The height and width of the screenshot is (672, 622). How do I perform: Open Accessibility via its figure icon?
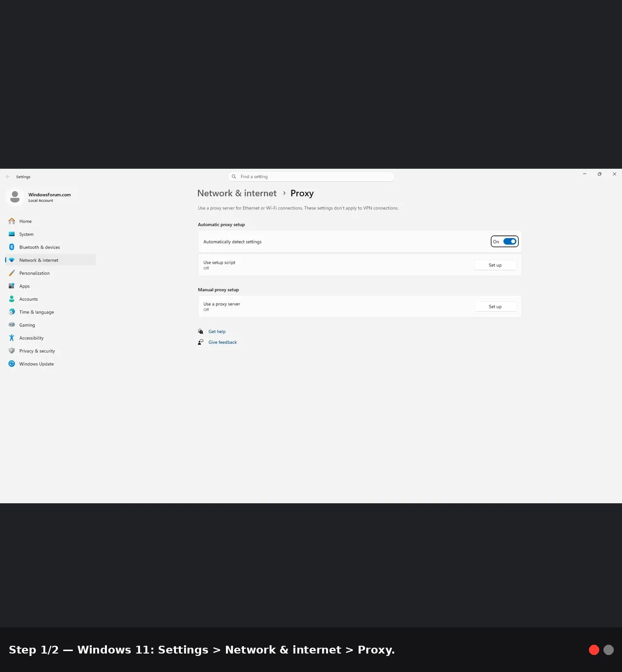click(x=12, y=338)
